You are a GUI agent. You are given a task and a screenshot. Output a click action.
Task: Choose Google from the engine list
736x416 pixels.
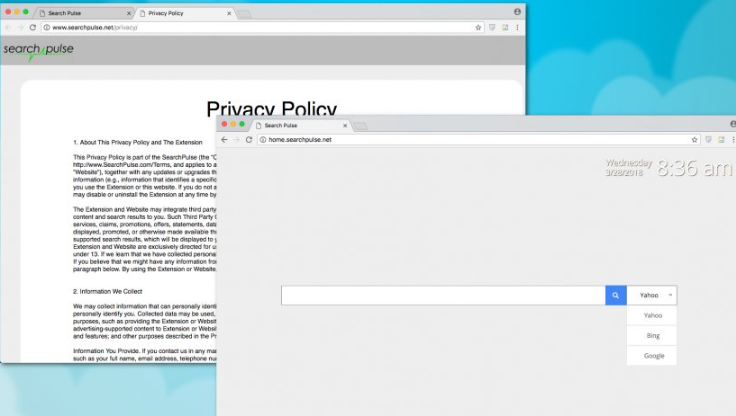point(652,355)
